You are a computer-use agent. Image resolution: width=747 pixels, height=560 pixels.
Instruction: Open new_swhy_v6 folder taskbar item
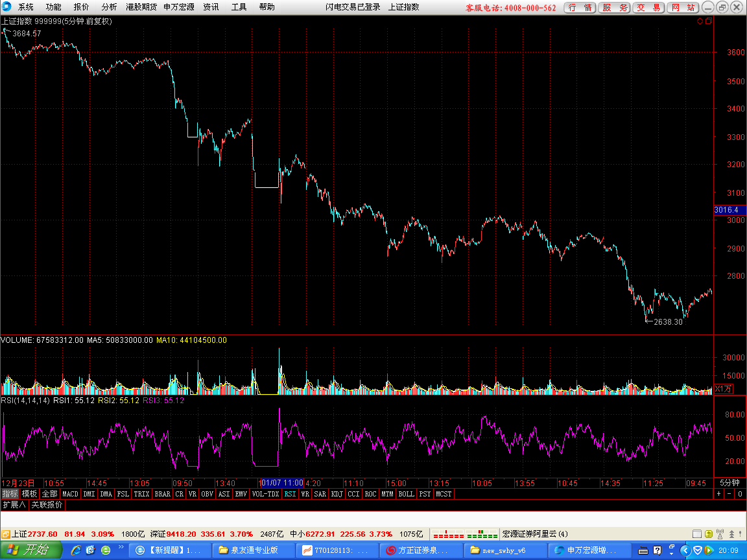pyautogui.click(x=505, y=550)
